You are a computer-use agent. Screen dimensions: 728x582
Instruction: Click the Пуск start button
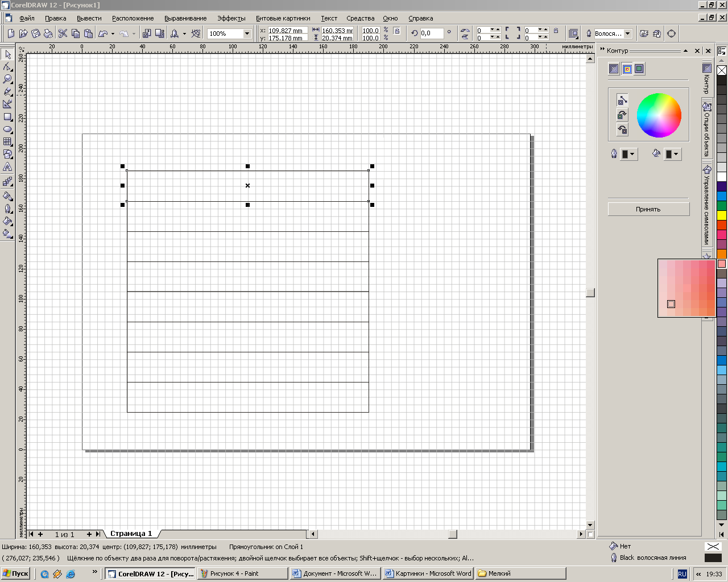15,573
